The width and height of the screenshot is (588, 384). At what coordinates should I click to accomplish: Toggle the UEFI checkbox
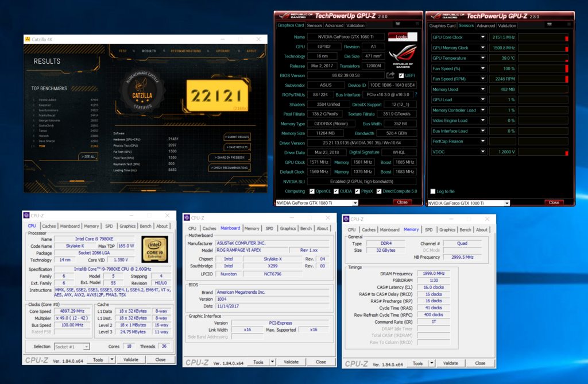click(x=400, y=75)
